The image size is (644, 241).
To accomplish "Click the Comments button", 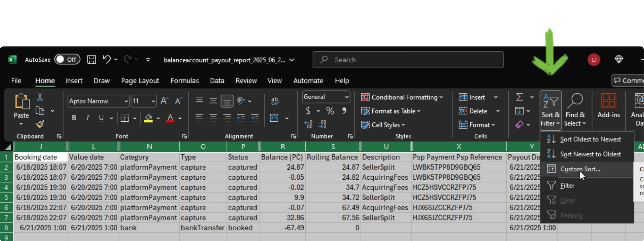I will click(627, 81).
